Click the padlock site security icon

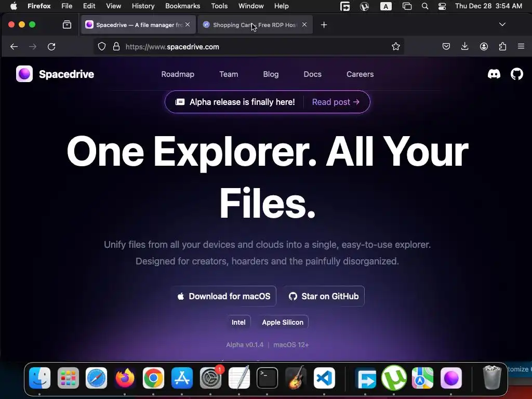point(116,46)
